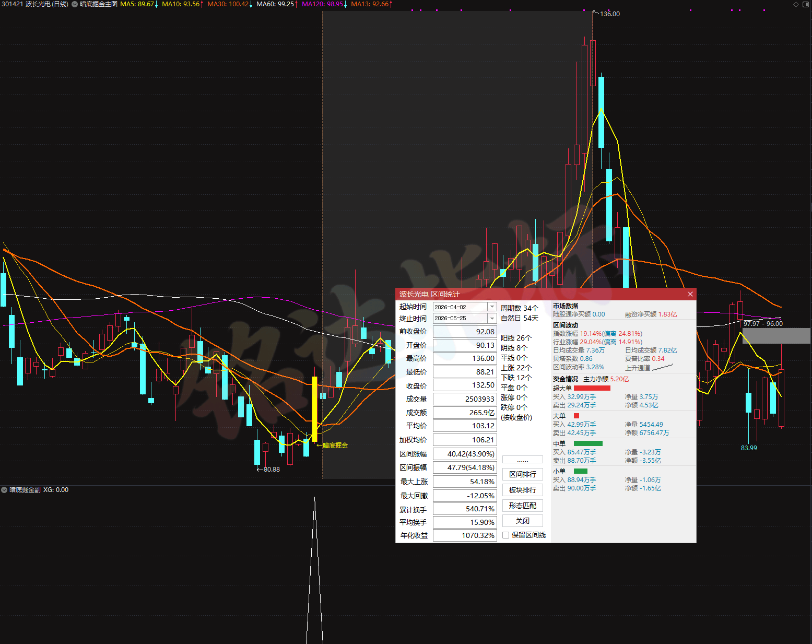Click the MA13: 92.66 label in header

(x=371, y=4)
